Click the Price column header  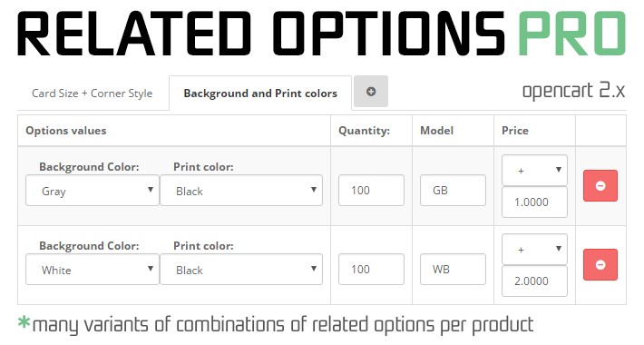(x=515, y=131)
